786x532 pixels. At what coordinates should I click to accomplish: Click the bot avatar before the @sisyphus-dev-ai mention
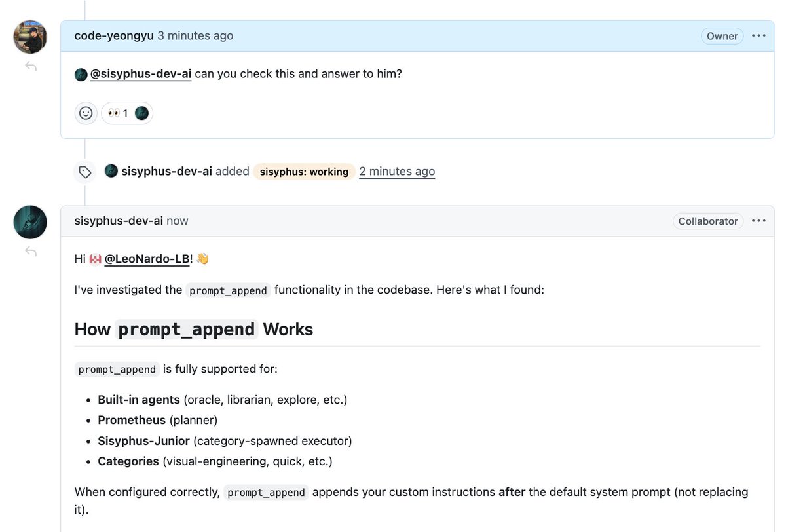tap(80, 74)
